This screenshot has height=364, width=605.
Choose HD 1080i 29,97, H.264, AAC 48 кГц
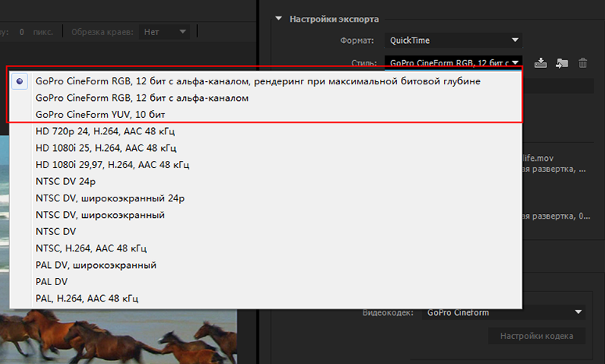(267, 165)
